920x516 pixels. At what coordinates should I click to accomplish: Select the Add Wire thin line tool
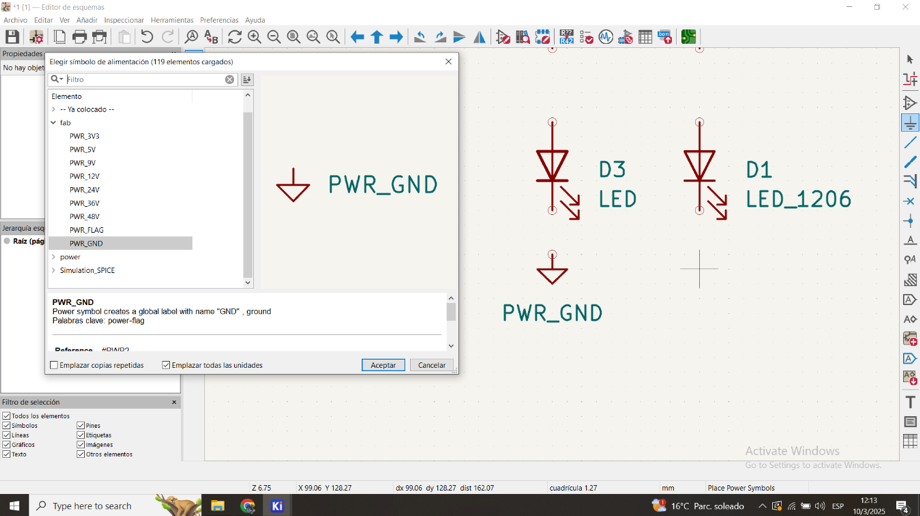pyautogui.click(x=910, y=143)
